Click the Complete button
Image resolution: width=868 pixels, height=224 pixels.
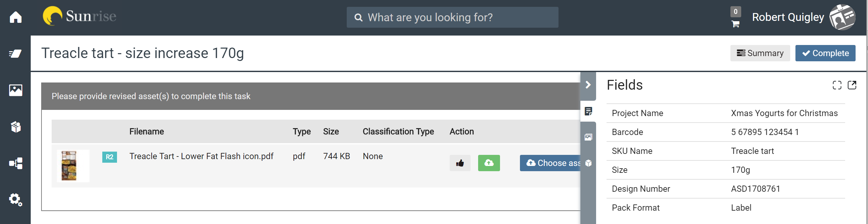pyautogui.click(x=825, y=53)
